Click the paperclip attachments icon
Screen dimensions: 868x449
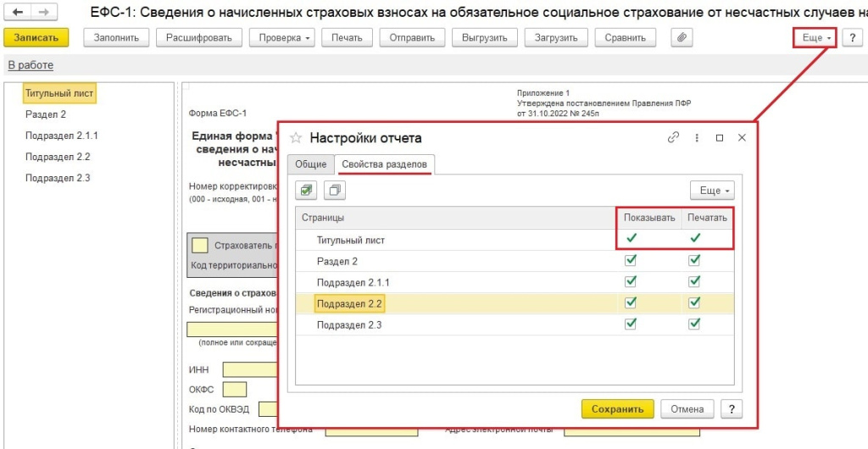click(x=682, y=38)
